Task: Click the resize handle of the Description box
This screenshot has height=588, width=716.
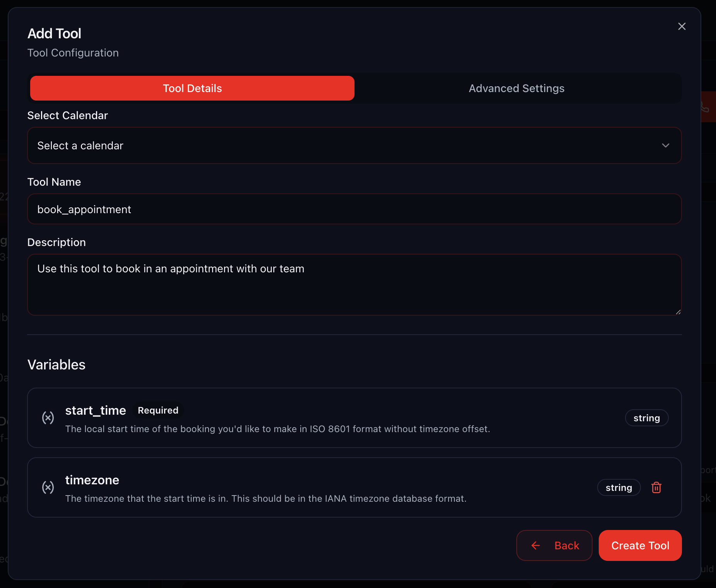Action: [x=678, y=313]
